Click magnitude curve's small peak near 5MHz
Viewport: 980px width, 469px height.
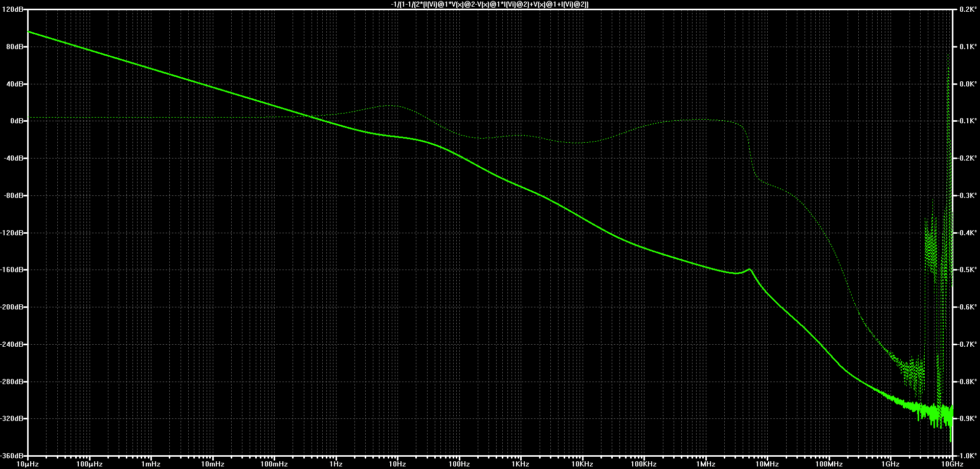[750, 269]
